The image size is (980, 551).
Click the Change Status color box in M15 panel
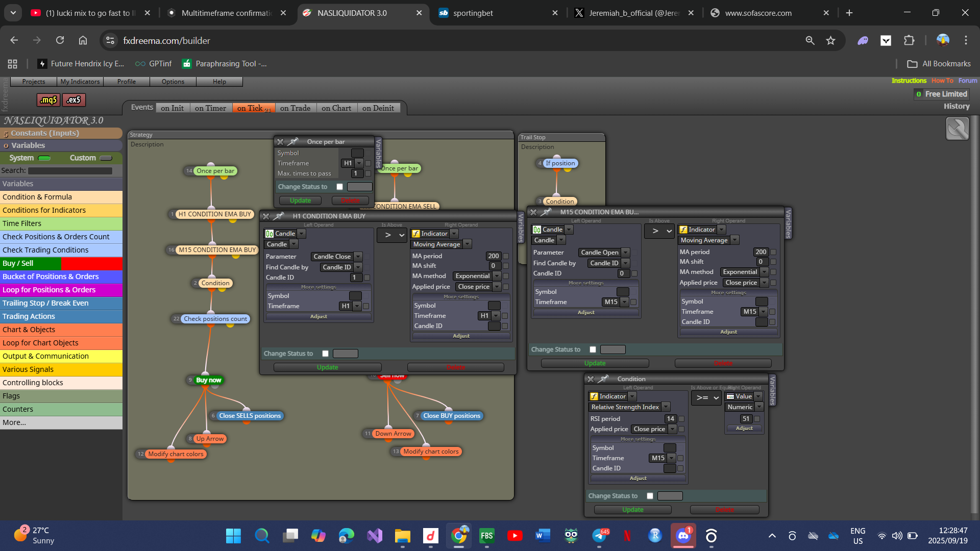(x=612, y=349)
